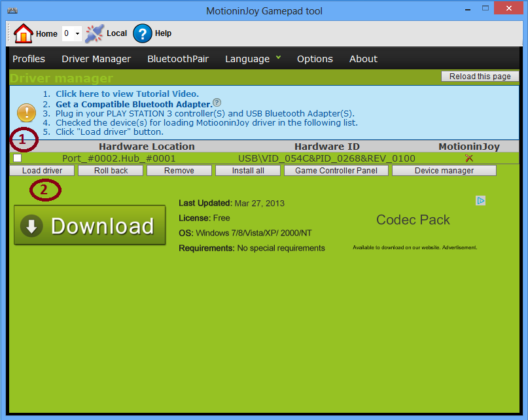Open the controller number dropdown showing 0

pos(71,33)
